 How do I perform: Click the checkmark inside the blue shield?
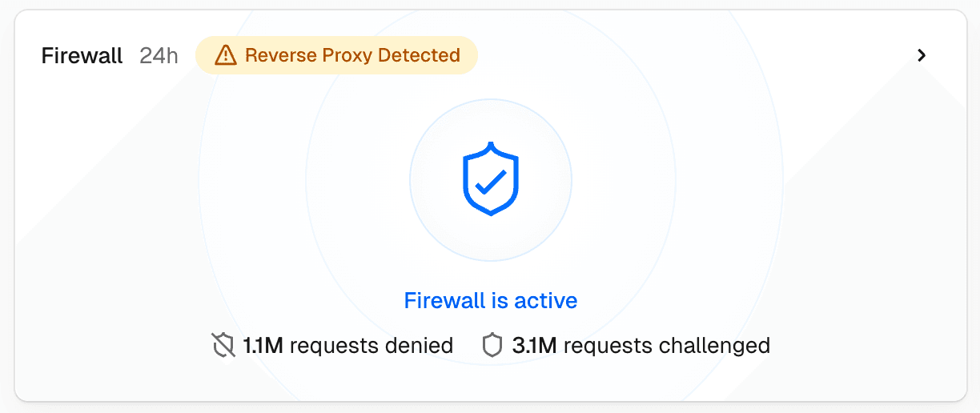click(490, 182)
